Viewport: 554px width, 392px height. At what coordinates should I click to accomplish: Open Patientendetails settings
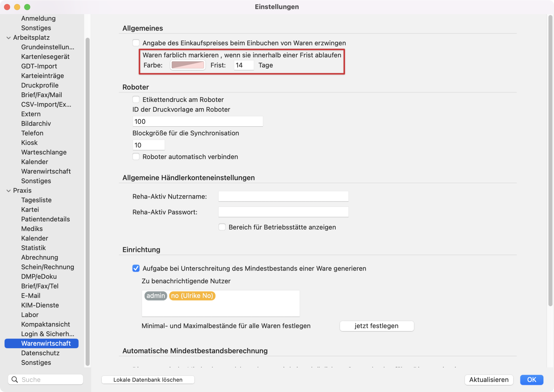click(45, 219)
